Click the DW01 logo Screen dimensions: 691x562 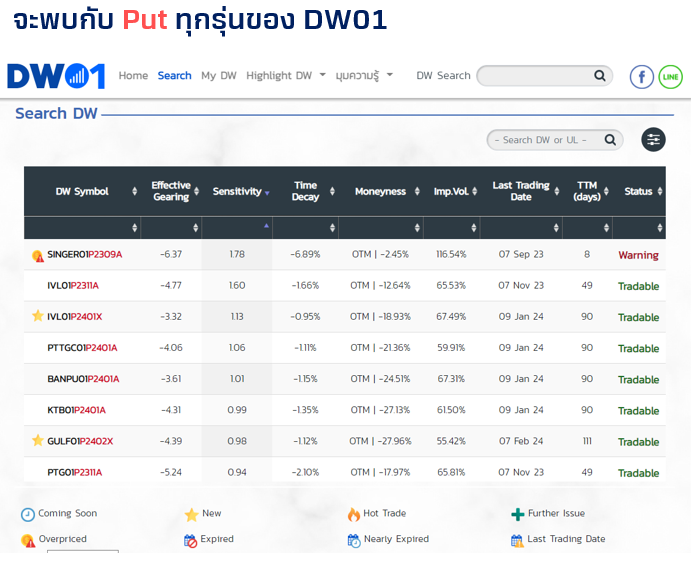click(56, 76)
